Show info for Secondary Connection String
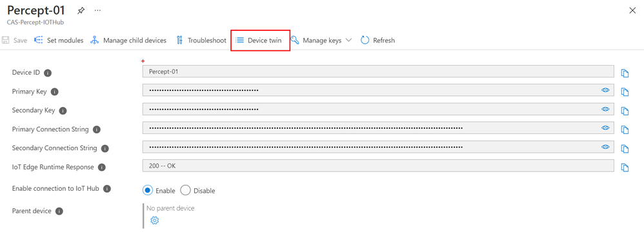Image resolution: width=644 pixels, height=232 pixels. tap(105, 148)
